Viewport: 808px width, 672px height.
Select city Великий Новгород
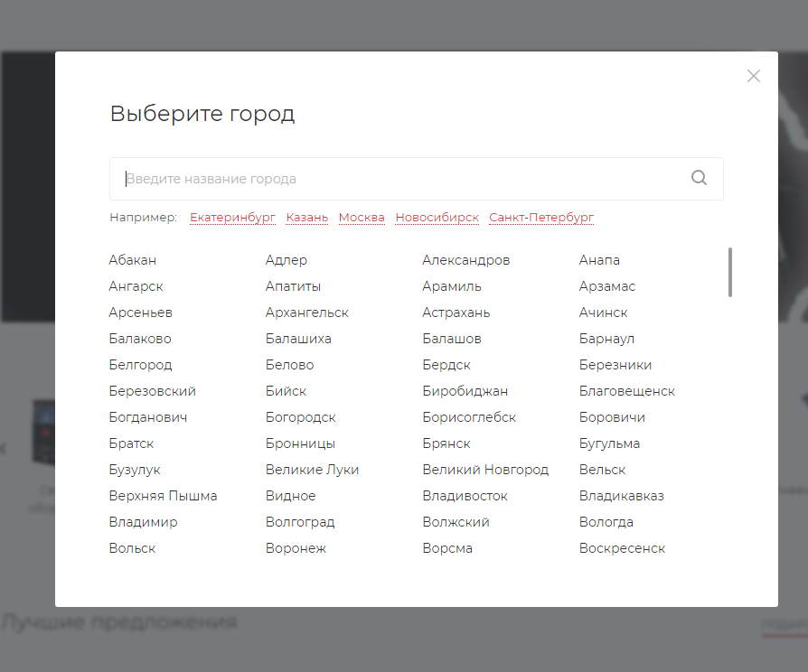[485, 471]
